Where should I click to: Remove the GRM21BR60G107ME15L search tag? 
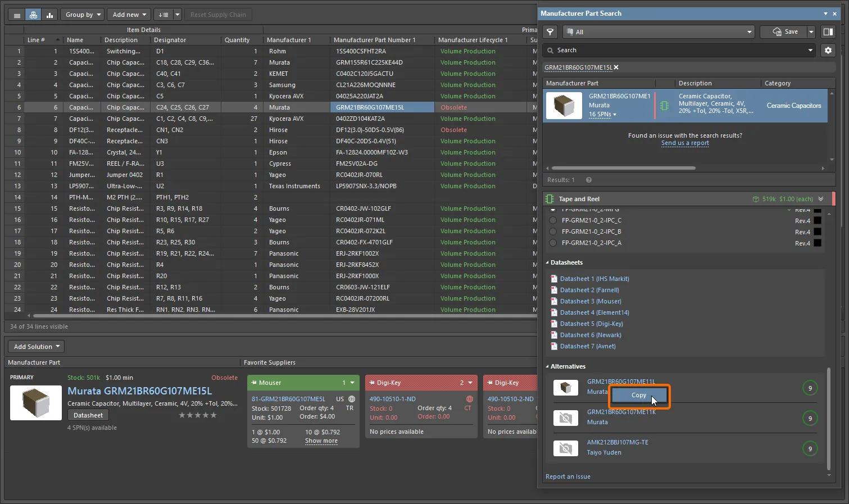(616, 67)
